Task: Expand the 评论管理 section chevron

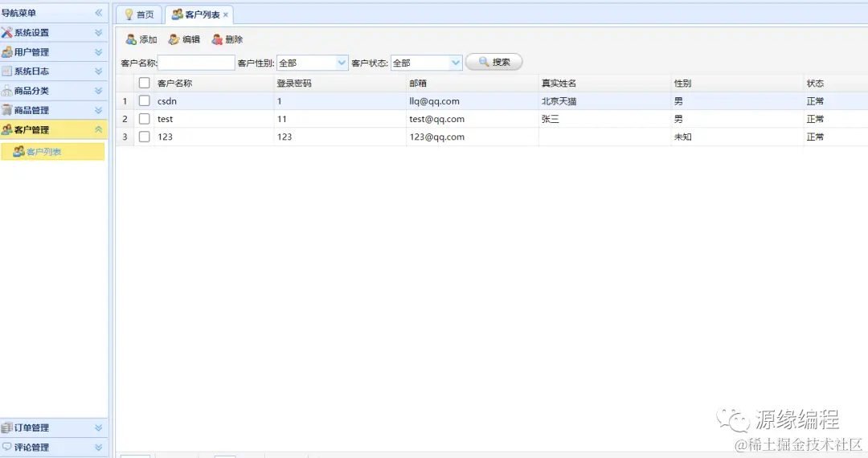Action: [99, 447]
